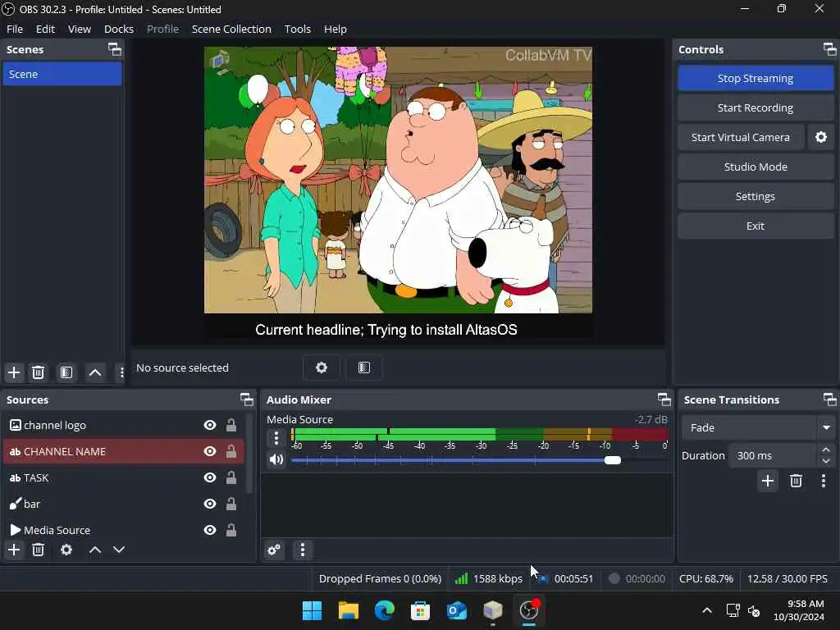Undock the Controls panel
The image size is (840, 630).
click(x=830, y=49)
